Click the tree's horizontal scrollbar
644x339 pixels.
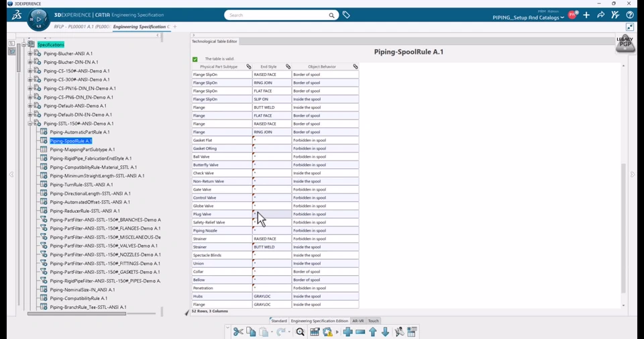(76, 313)
